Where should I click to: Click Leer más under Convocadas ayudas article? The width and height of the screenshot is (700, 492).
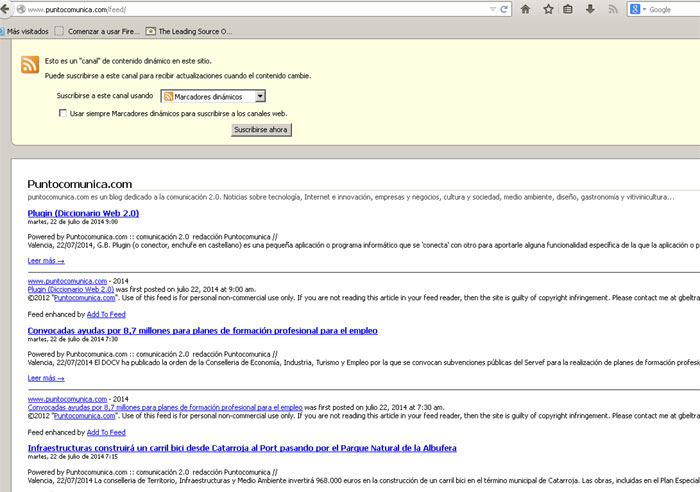click(x=46, y=378)
